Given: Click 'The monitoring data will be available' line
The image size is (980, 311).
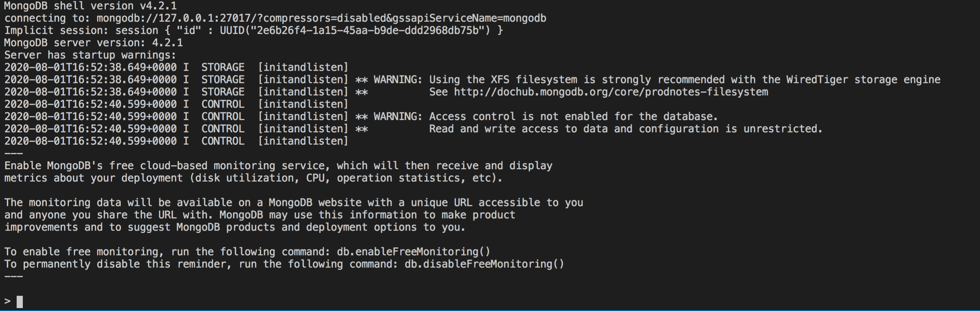Looking at the screenshot, I should pyautogui.click(x=293, y=203).
